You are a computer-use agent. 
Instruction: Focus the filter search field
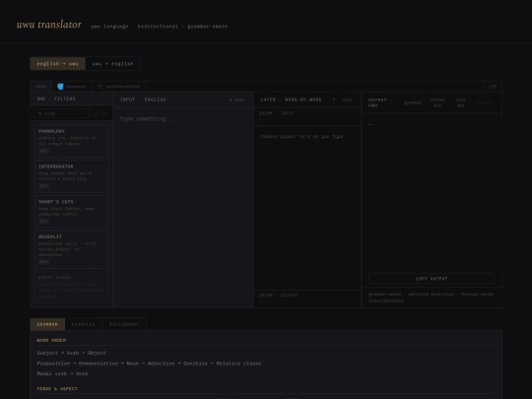pos(62,113)
